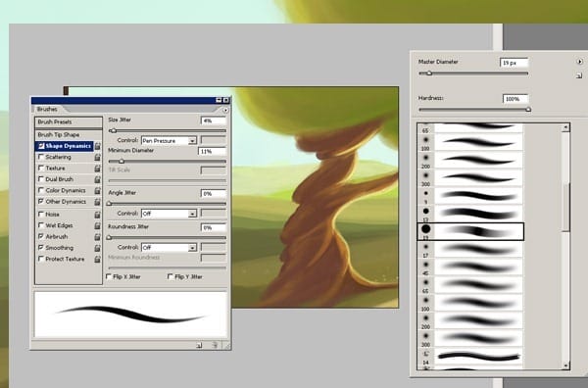This screenshot has width=588, height=388.
Task: Click the Hardness slider handle
Action: pos(528,110)
